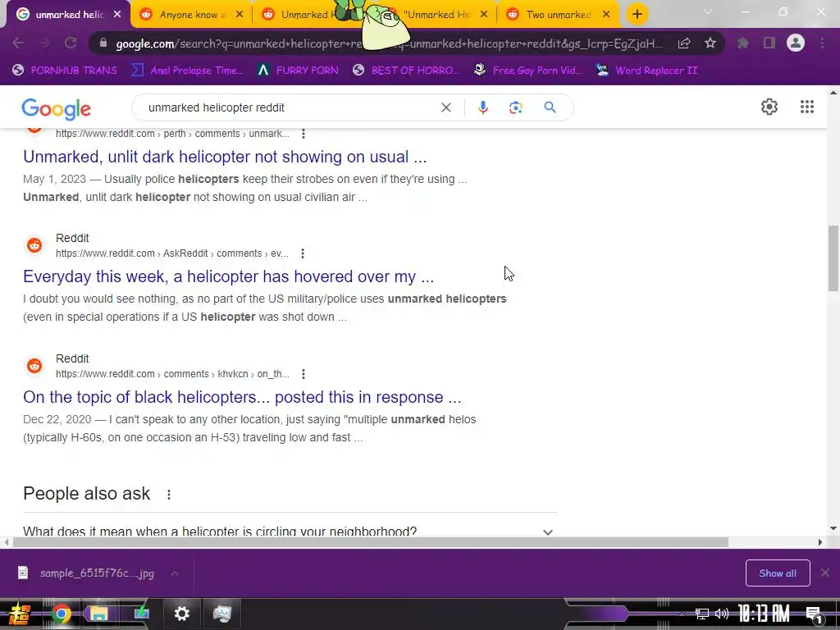Click the address bar URL

(x=389, y=43)
